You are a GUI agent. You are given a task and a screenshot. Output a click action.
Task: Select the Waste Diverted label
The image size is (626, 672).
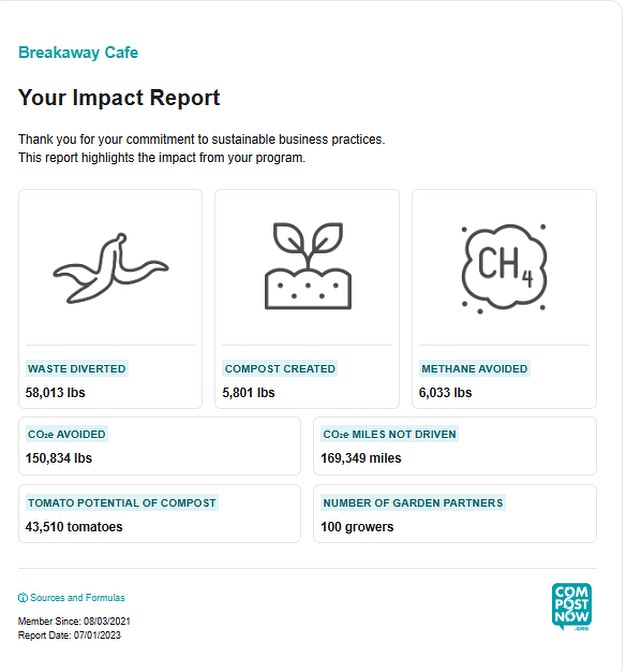coord(77,369)
